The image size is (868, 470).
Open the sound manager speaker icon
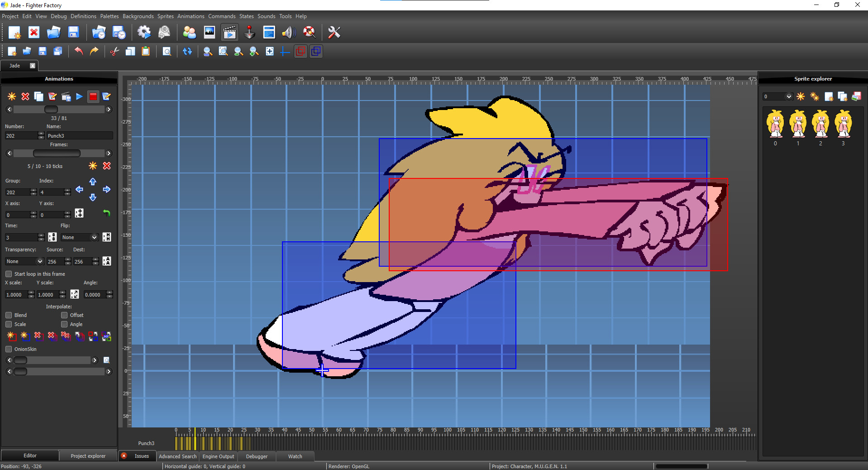[289, 32]
